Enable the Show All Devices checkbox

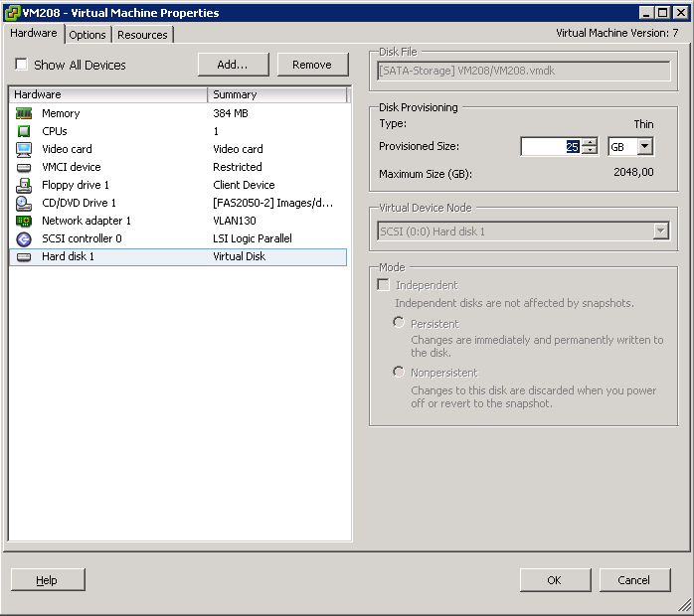pos(22,66)
